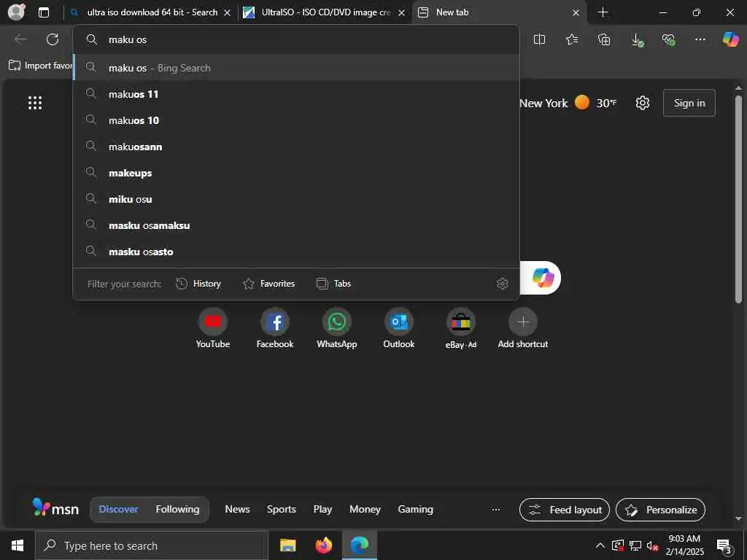
Task: Click Personalize button
Action: tap(660, 510)
